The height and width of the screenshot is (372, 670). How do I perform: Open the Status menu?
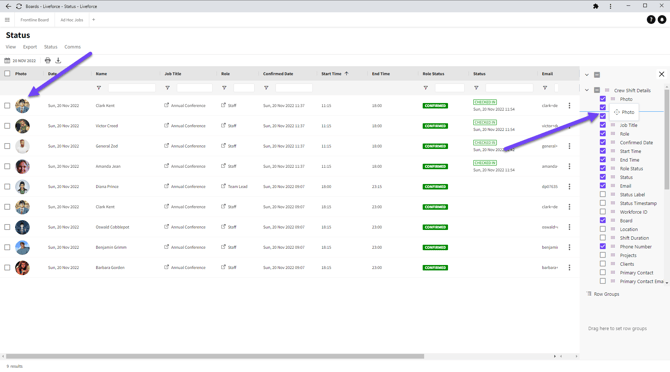(x=50, y=47)
